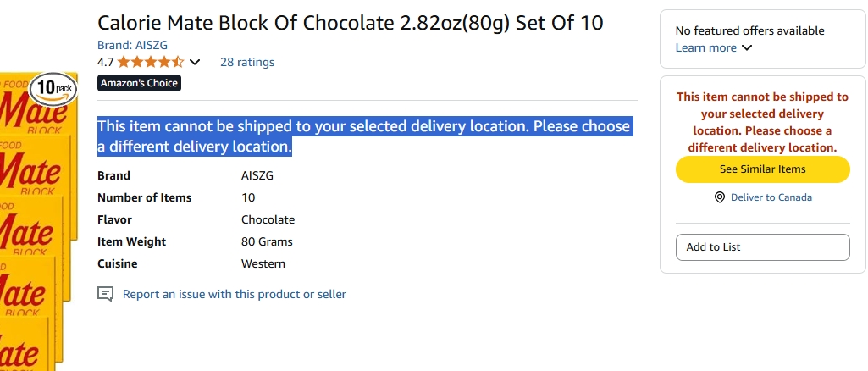This screenshot has width=868, height=371.
Task: Click the Calorie Mate product image
Action: point(36,221)
